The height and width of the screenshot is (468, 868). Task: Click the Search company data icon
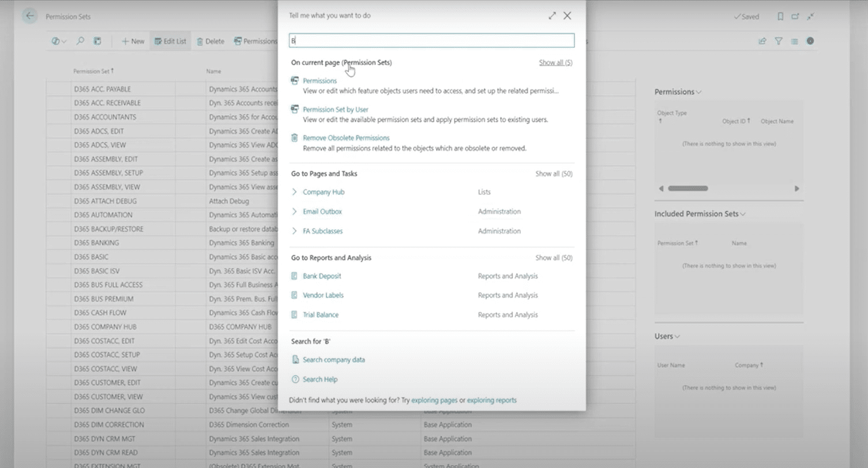pyautogui.click(x=295, y=360)
